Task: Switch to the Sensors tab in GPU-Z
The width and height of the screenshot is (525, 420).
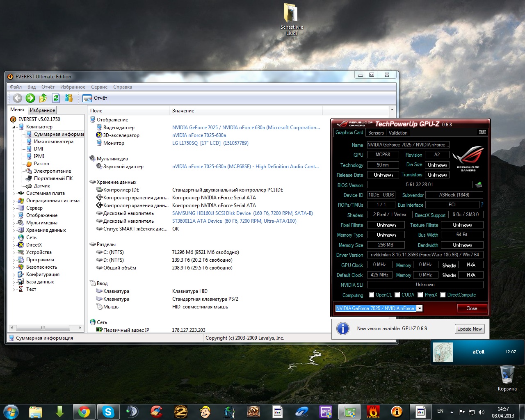Action: 376,133
